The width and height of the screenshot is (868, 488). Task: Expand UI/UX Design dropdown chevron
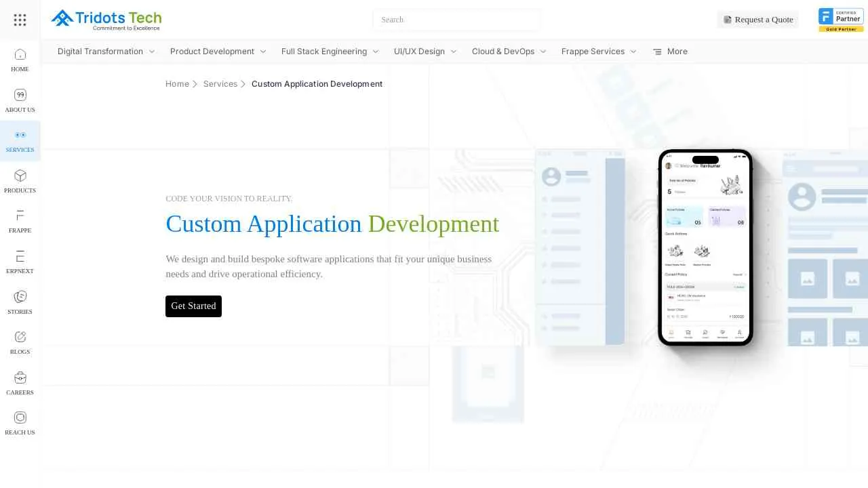454,52
